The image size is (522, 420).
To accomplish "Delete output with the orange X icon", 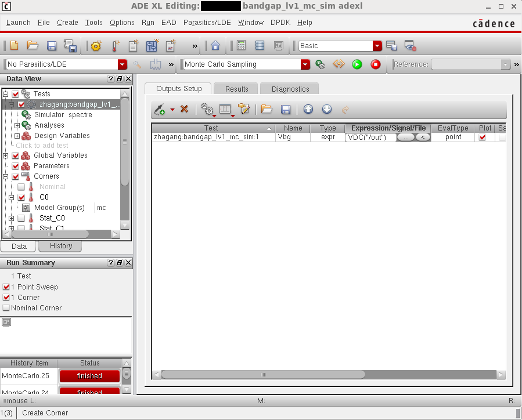I will (184, 108).
